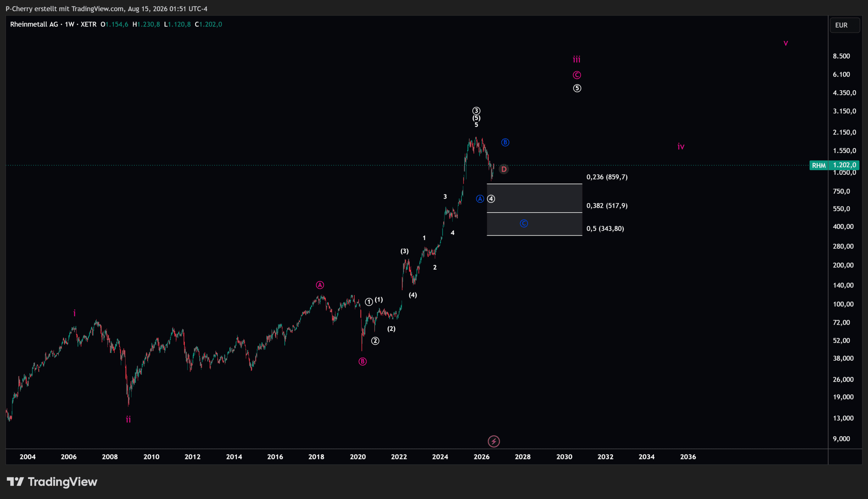Click the blue circled B wave label

pos(505,142)
